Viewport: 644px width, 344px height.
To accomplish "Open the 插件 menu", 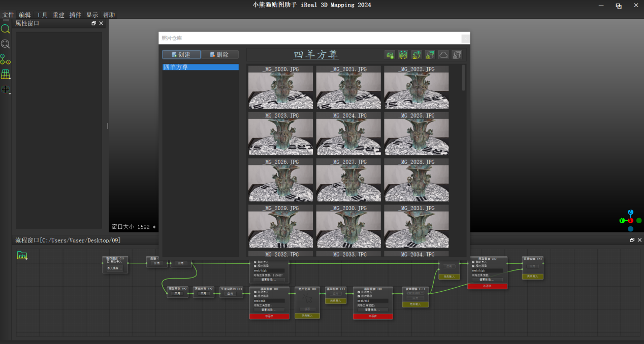I will point(75,15).
